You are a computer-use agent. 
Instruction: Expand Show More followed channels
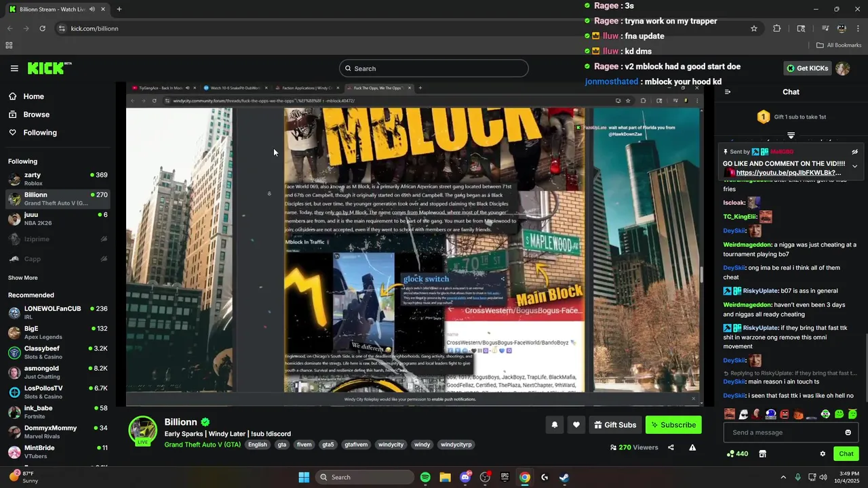23,278
